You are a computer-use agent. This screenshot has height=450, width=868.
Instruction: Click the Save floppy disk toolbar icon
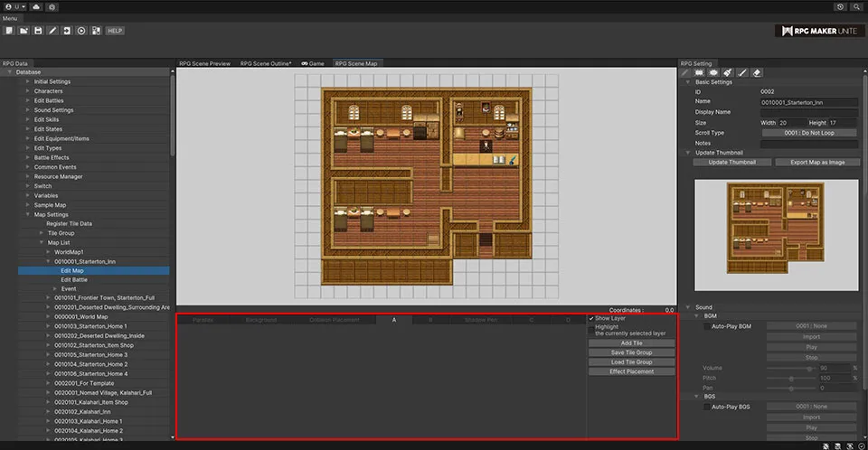click(38, 31)
